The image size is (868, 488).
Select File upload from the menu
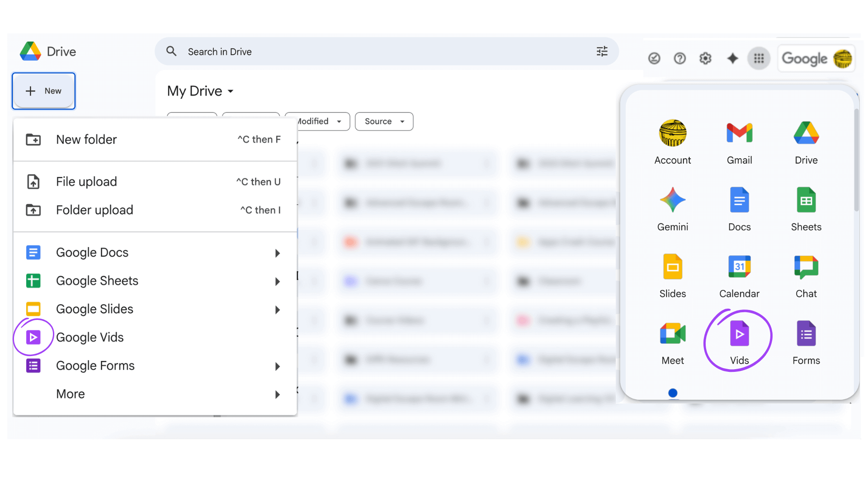(x=86, y=182)
